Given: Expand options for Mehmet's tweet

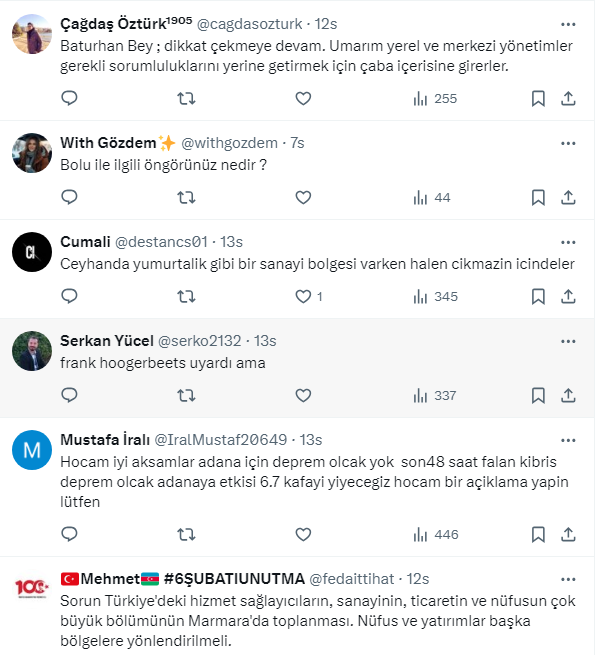Looking at the screenshot, I should point(568,578).
